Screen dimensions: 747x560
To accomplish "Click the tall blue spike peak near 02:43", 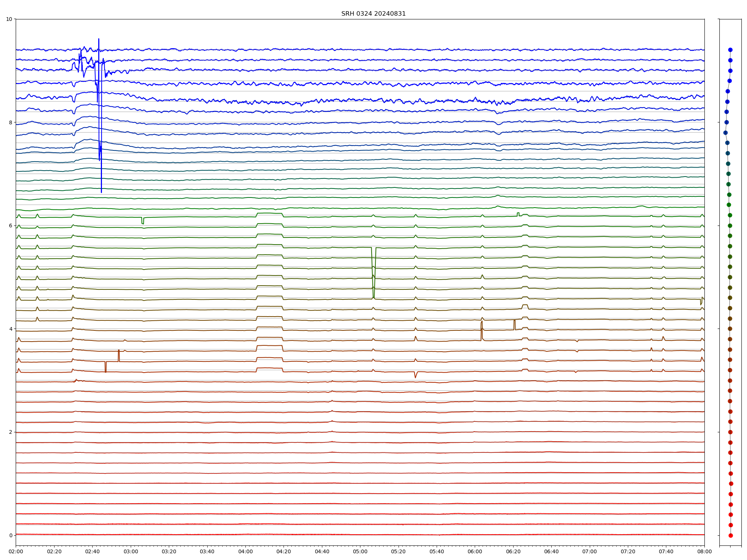I will pyautogui.click(x=99, y=39).
